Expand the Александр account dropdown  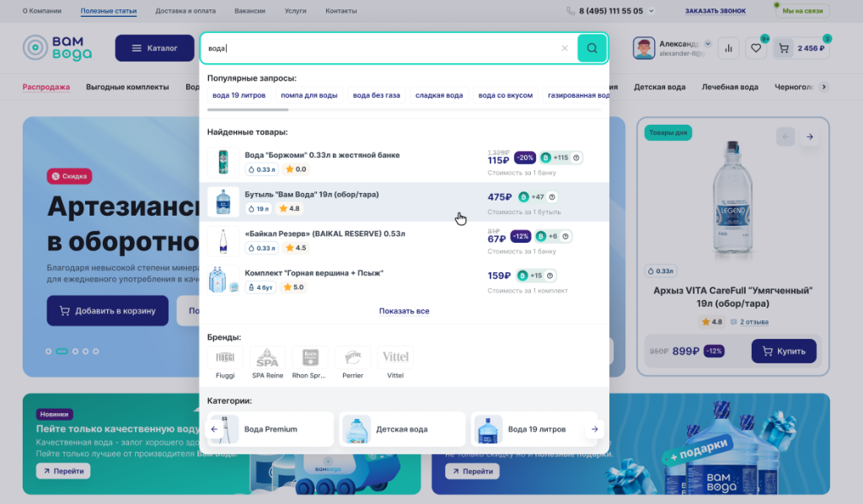point(707,44)
